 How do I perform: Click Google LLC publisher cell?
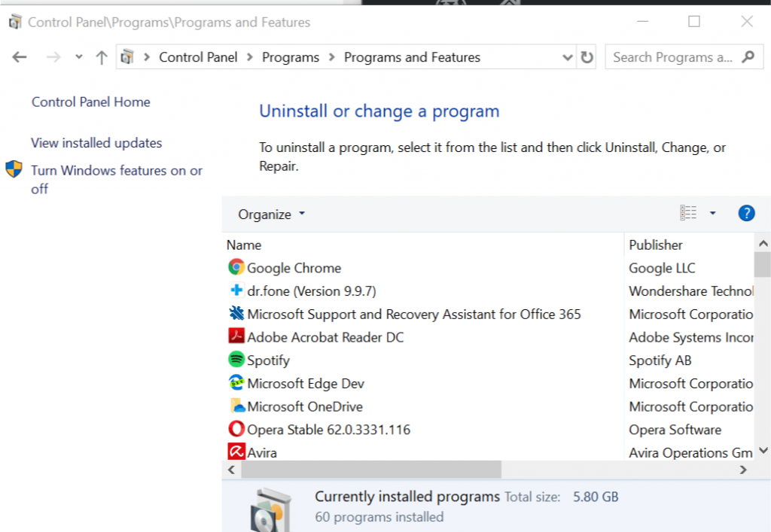point(662,268)
